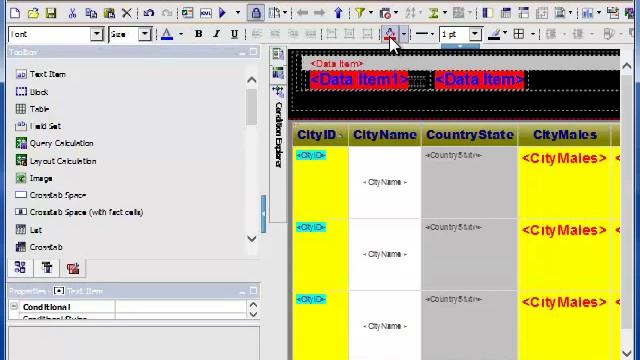Click the border color pen icon
The height and width of the screenshot is (360, 640).
tap(494, 34)
